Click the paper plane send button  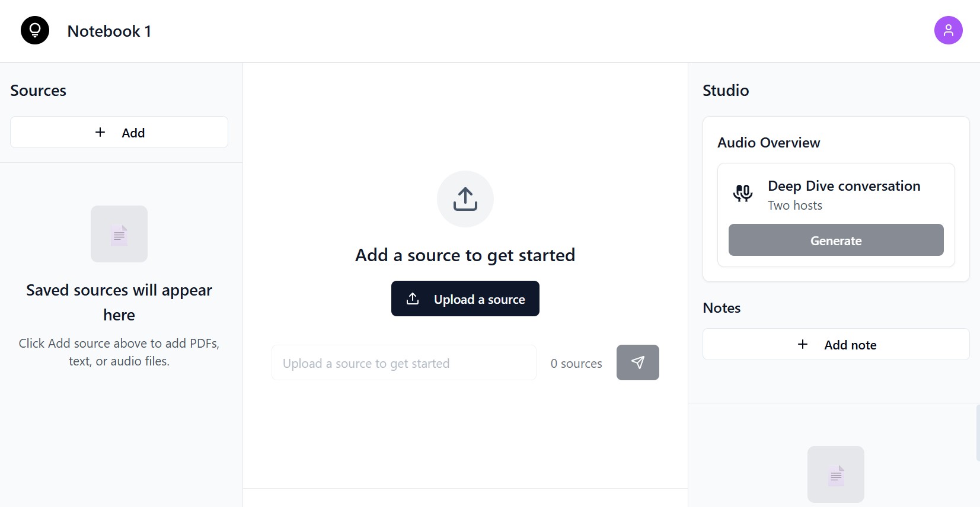pyautogui.click(x=638, y=362)
